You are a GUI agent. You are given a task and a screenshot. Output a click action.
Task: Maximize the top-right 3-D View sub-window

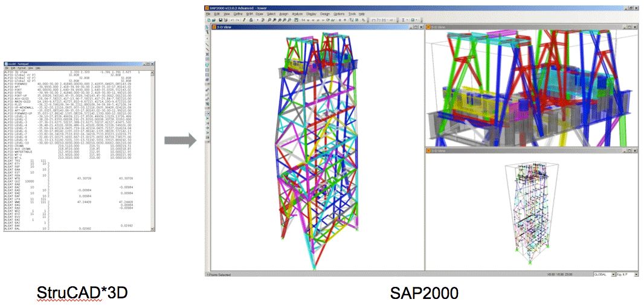click(x=630, y=27)
